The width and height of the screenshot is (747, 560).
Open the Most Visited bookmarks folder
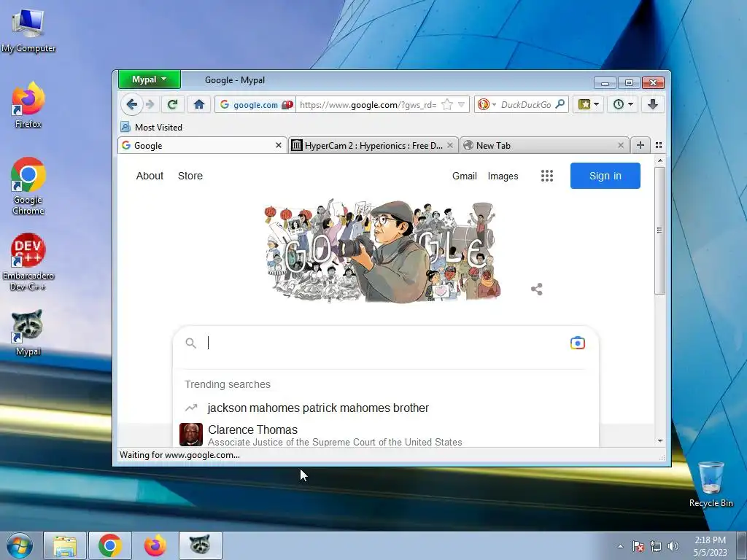coord(152,127)
